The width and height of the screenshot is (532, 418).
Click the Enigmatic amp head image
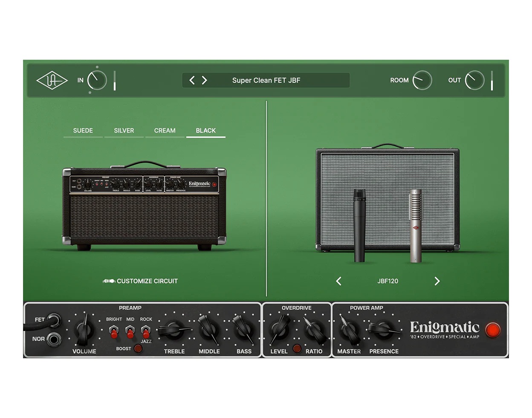click(144, 206)
